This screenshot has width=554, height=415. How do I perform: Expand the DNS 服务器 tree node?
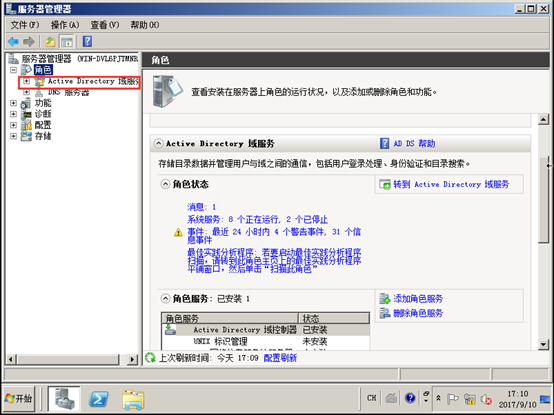click(26, 92)
